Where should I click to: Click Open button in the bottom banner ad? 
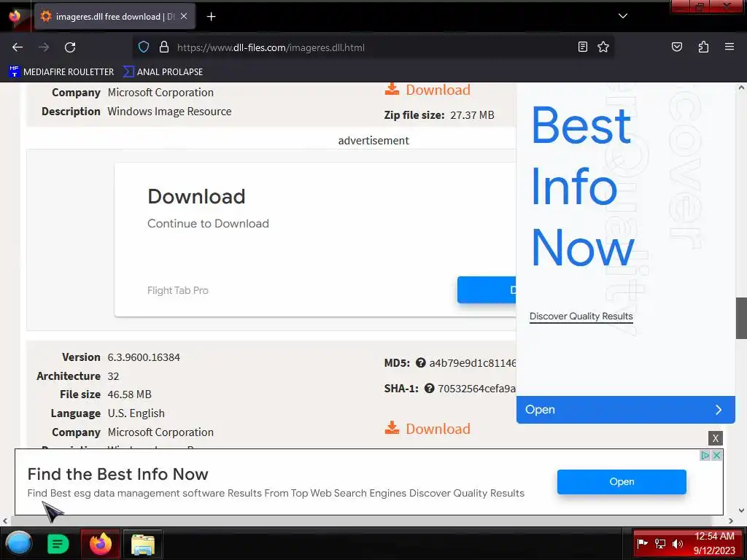[622, 482]
